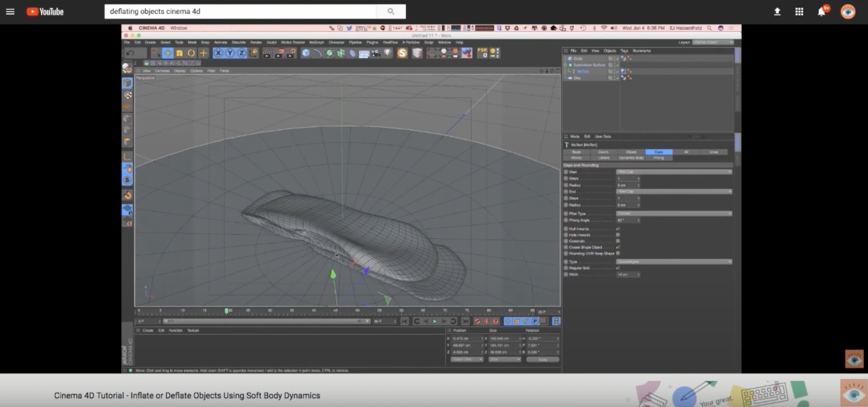Click the Phong Angle value field
Screen dimensions: 868x407
[628, 220]
